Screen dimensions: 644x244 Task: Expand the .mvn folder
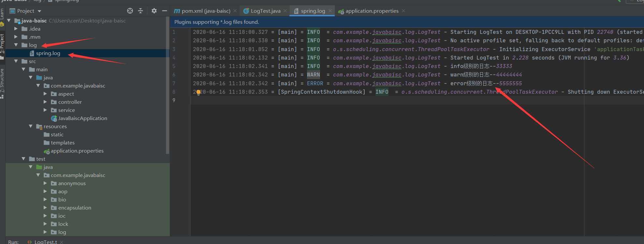16,37
